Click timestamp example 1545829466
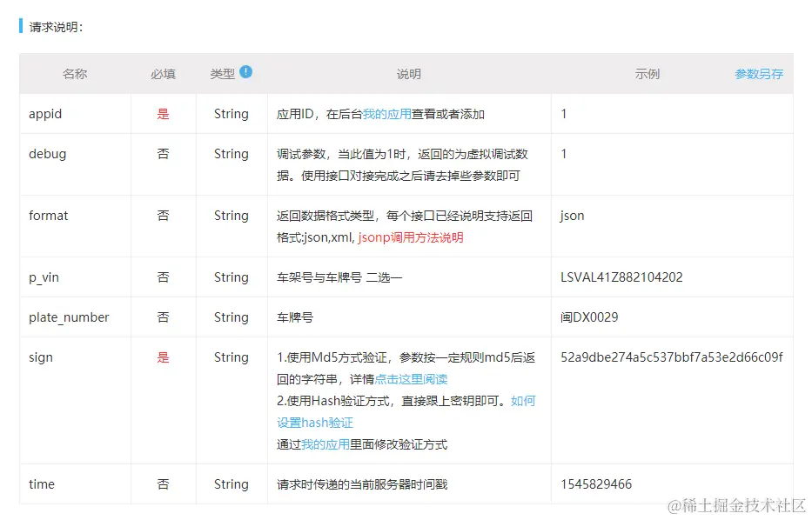Viewport: 812px width, 520px height. [x=596, y=484]
